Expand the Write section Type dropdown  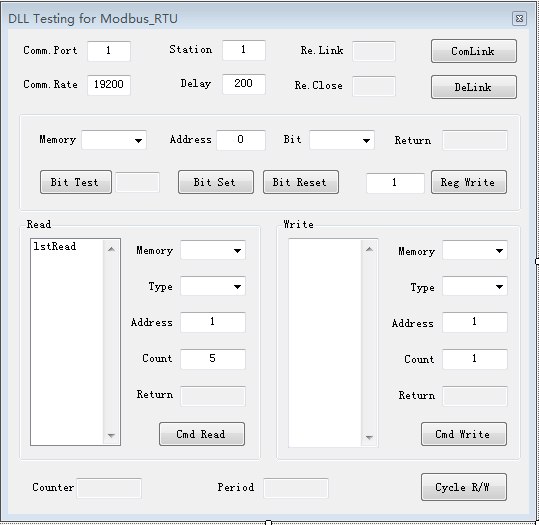(475, 286)
